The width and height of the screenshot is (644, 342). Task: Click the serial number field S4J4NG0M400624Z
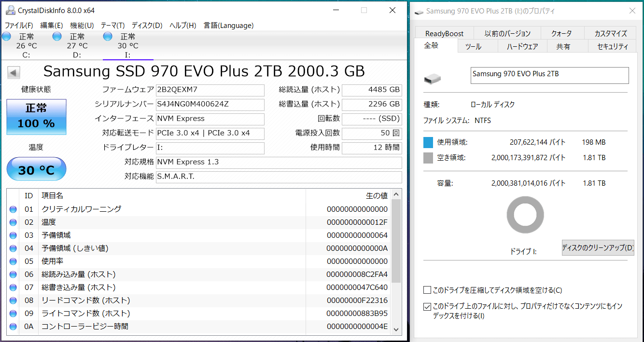point(210,105)
